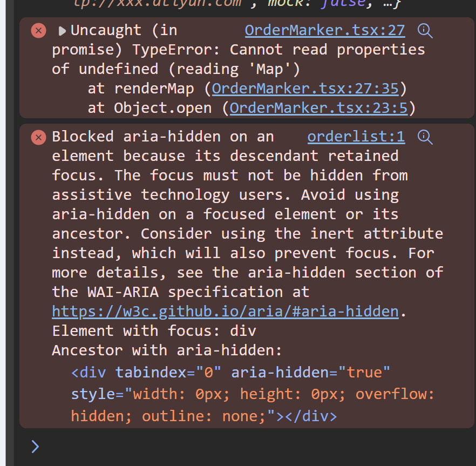The width and height of the screenshot is (476, 466).
Task: Select the div tabindex="0" opening tag
Action: pos(146,373)
